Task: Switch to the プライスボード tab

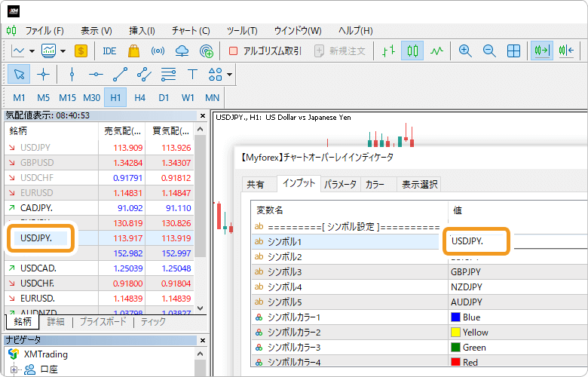Action: click(103, 321)
